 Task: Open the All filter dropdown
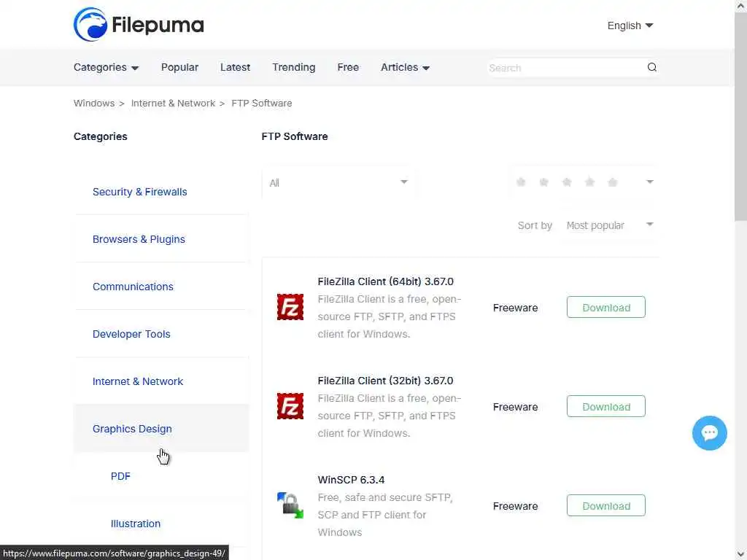[x=339, y=183]
